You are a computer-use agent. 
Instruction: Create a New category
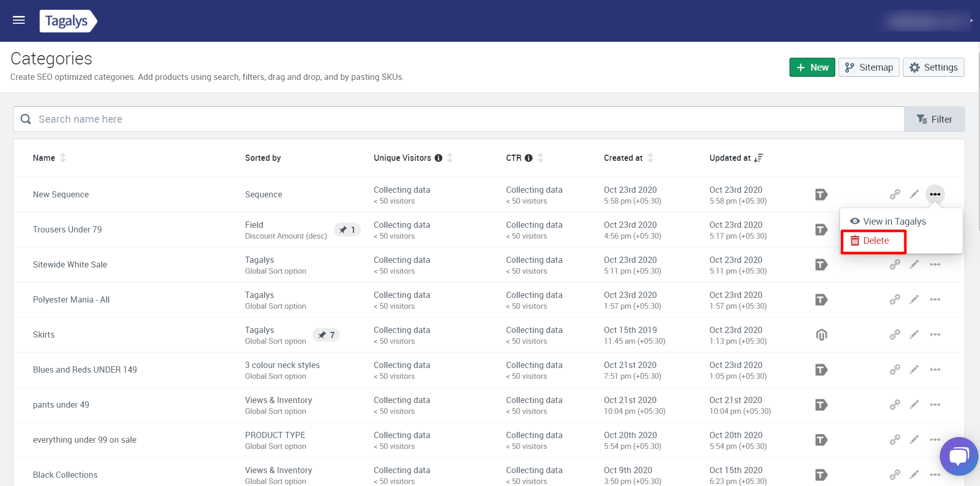click(812, 68)
